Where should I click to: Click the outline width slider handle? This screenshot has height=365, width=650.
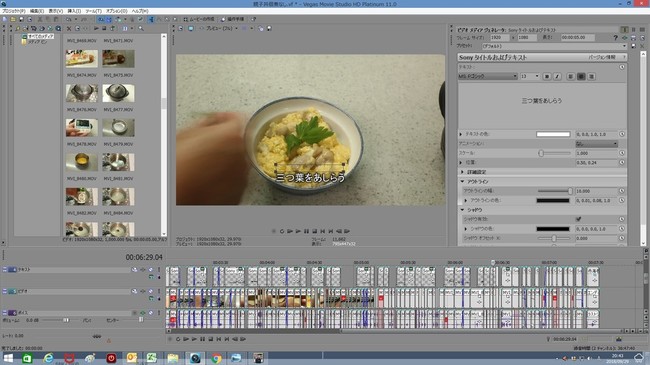570,191
